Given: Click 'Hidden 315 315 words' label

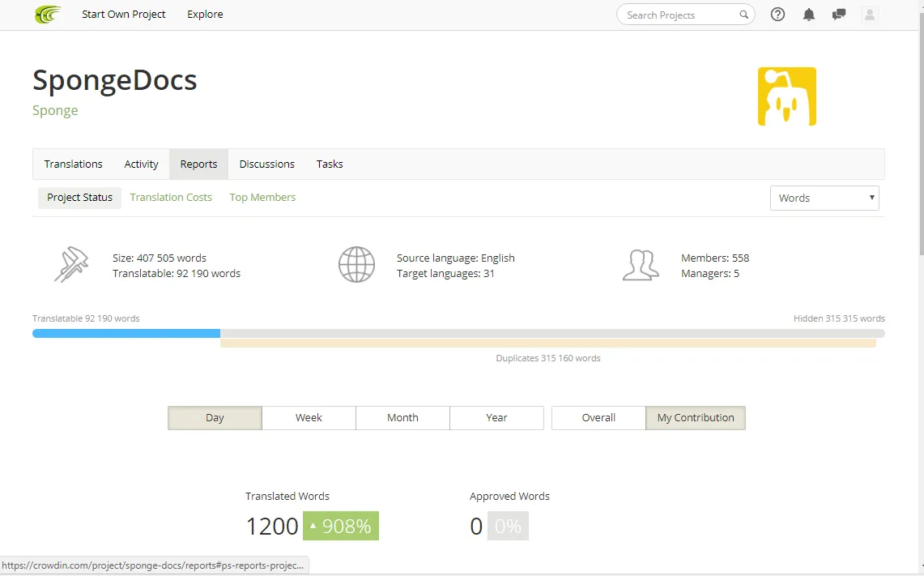Looking at the screenshot, I should 839,318.
